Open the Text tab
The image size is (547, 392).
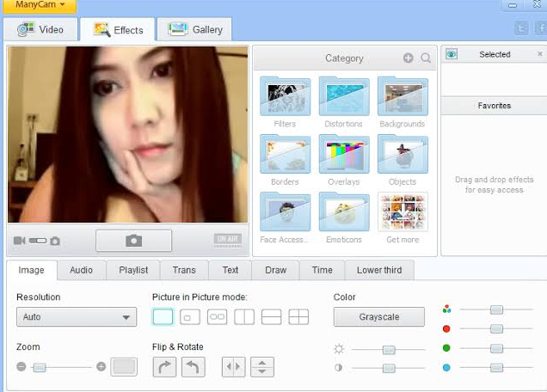pos(230,270)
